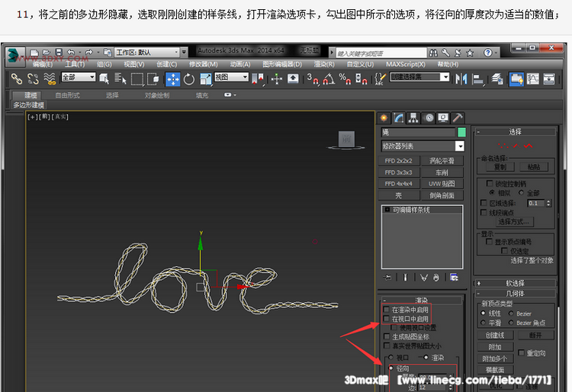572x392 pixels.
Task: Activate the Select and Rotate tool
Action: (189, 79)
